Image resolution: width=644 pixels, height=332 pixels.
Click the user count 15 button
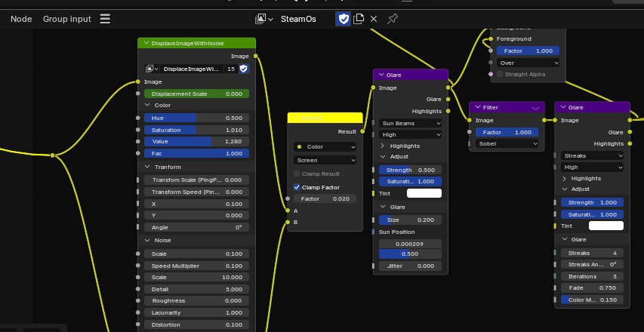[x=231, y=69]
